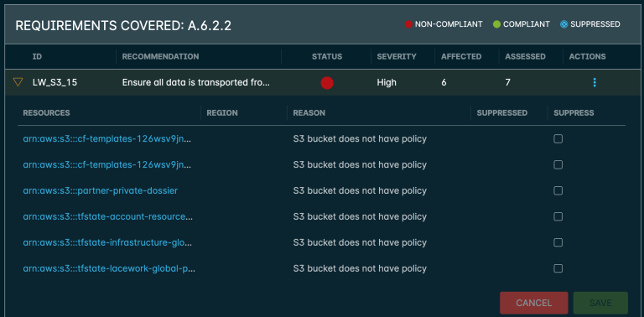The height and width of the screenshot is (317, 644).
Task: Click the reason text for partner-private-dossier
Action: tap(360, 190)
